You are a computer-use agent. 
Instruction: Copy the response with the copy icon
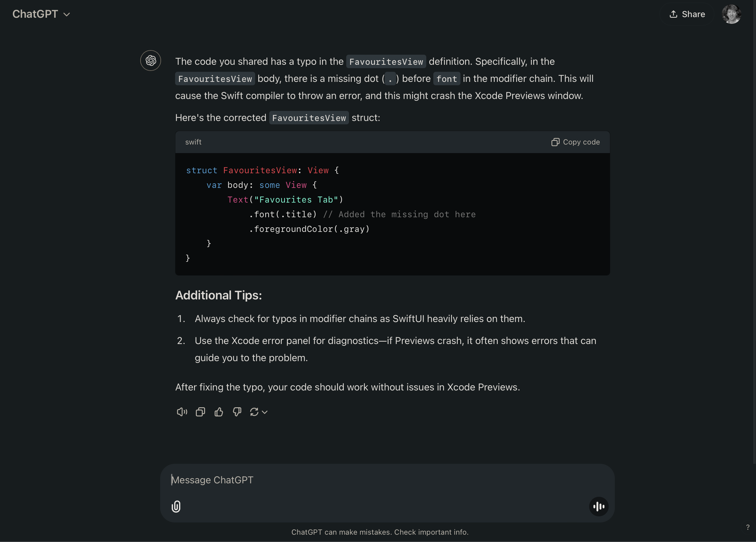click(x=200, y=412)
